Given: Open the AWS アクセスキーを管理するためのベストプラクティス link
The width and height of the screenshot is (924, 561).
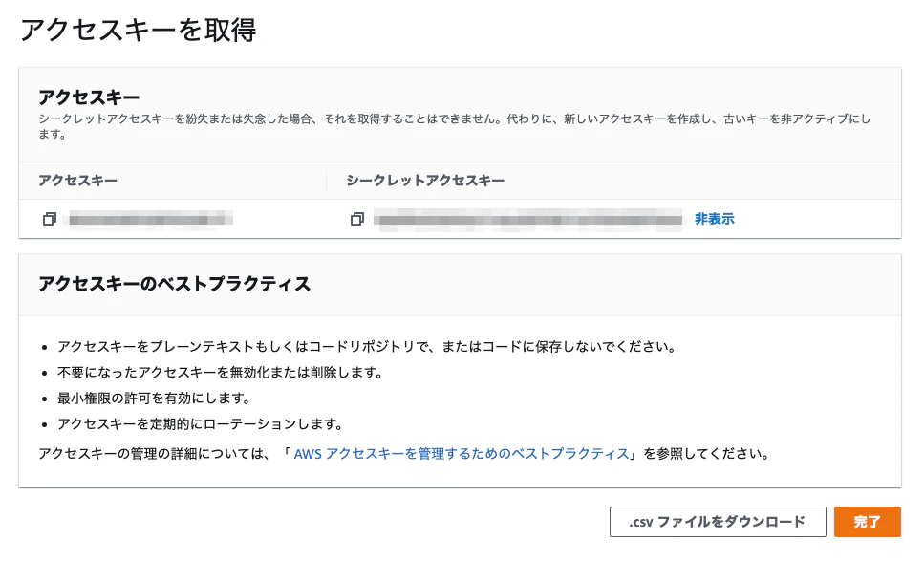Looking at the screenshot, I should (462, 454).
